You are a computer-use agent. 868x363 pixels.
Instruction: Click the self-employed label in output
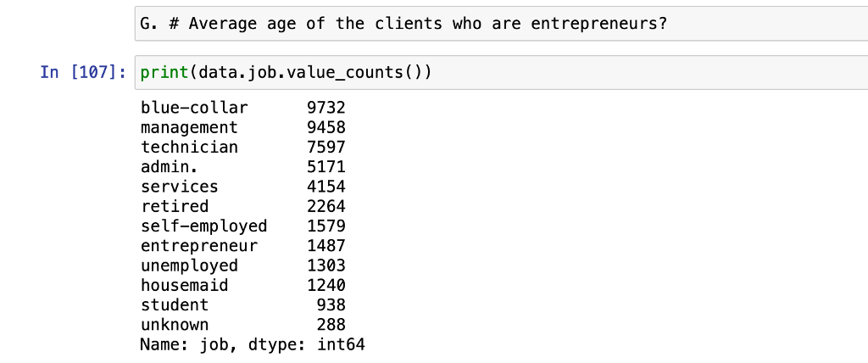(203, 226)
